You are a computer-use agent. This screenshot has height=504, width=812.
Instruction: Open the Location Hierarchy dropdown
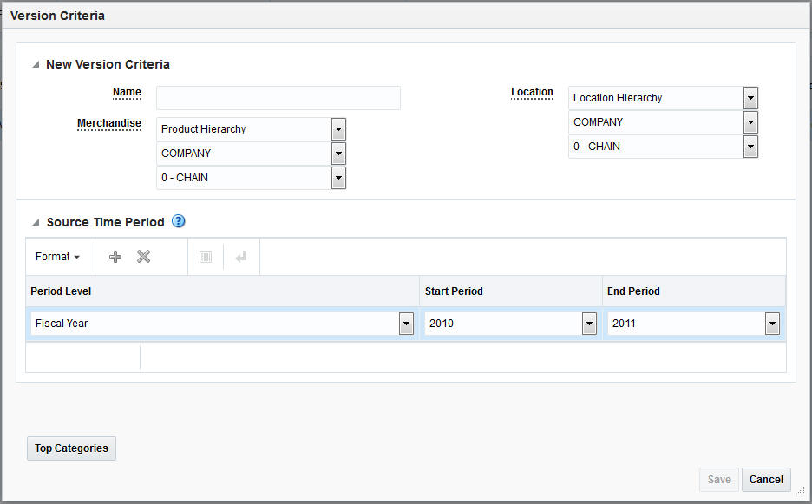coord(751,98)
